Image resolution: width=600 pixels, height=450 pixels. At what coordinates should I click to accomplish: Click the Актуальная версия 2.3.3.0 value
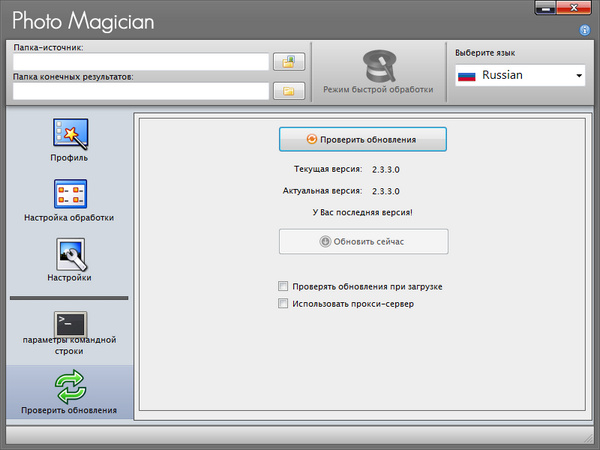[386, 190]
